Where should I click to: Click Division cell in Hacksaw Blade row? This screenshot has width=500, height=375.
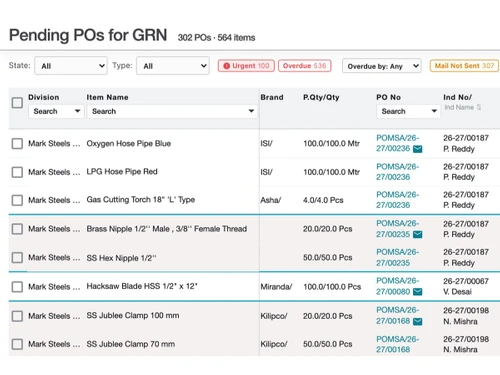[54, 287]
